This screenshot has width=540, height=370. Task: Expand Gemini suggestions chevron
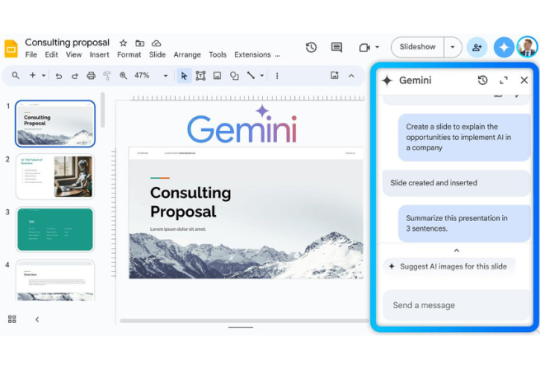[456, 250]
